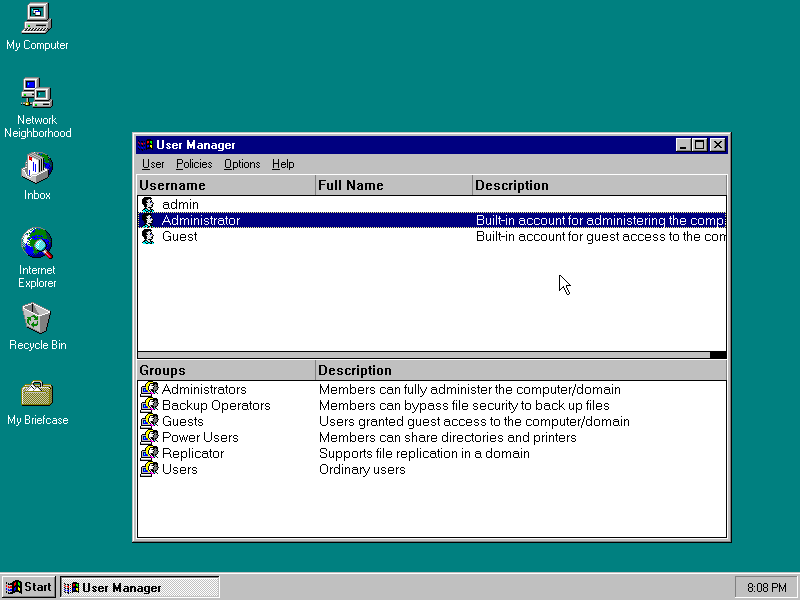This screenshot has width=800, height=600.
Task: Click the User Manager taskbar button
Action: [140, 587]
